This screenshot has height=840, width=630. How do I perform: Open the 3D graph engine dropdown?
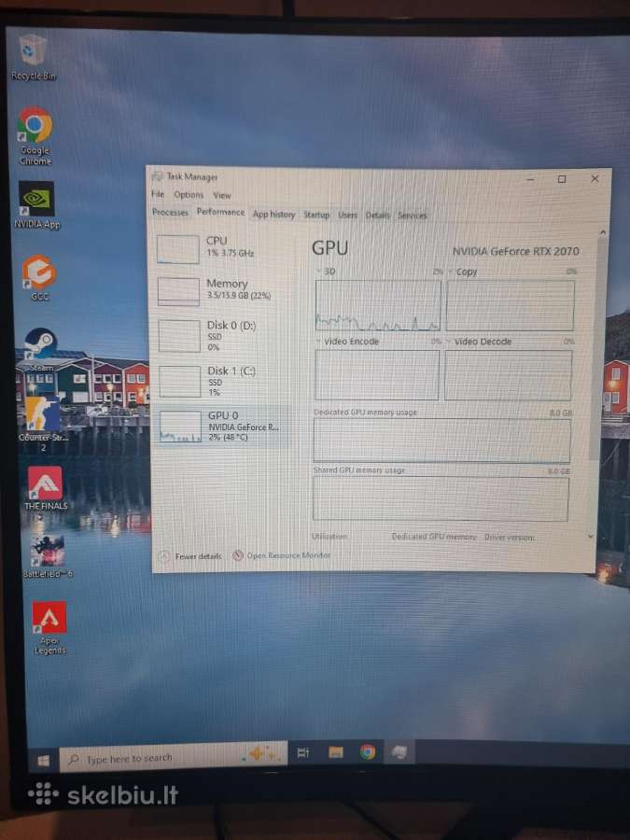[320, 271]
